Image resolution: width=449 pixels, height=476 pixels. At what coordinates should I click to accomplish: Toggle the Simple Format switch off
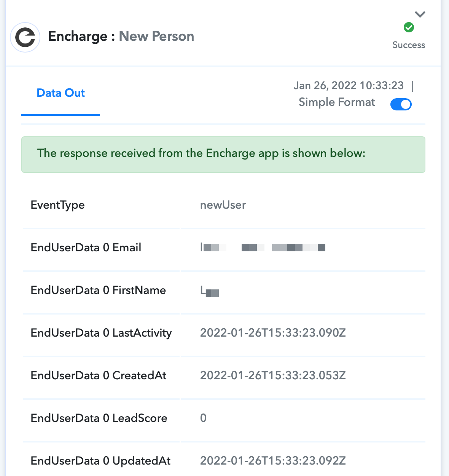tap(401, 104)
